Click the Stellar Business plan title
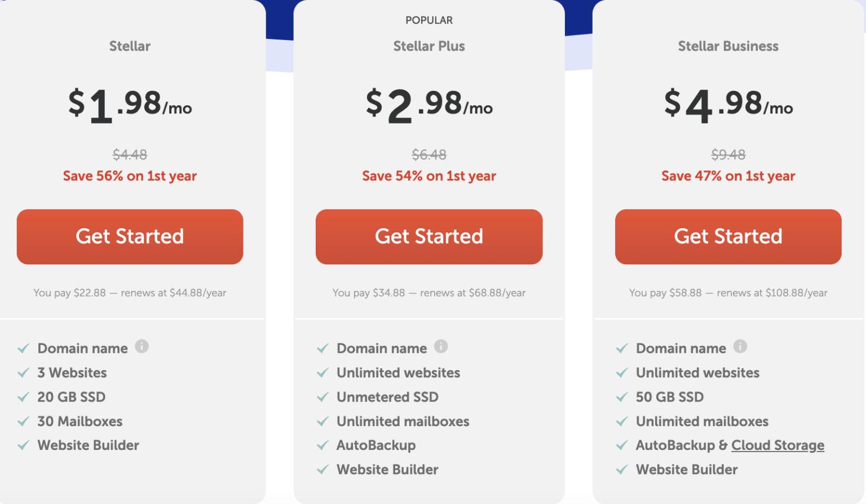Screen dimensions: 866x504 (728, 46)
